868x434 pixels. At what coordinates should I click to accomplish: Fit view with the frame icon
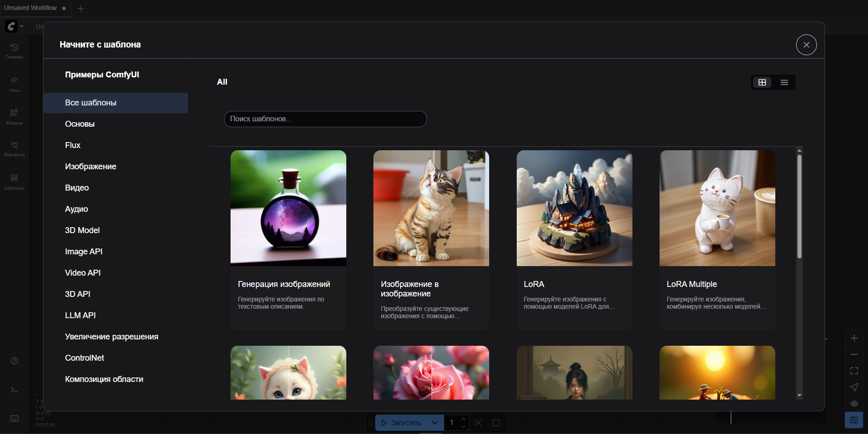(x=854, y=371)
